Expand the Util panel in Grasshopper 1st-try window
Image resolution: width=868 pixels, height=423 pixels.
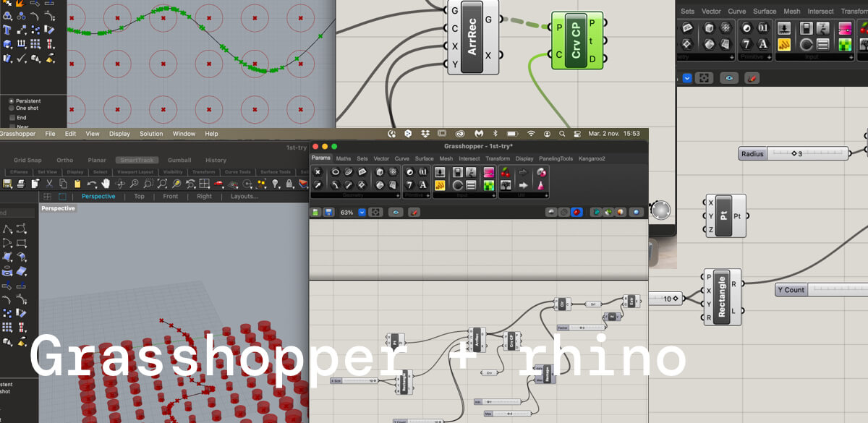point(546,195)
